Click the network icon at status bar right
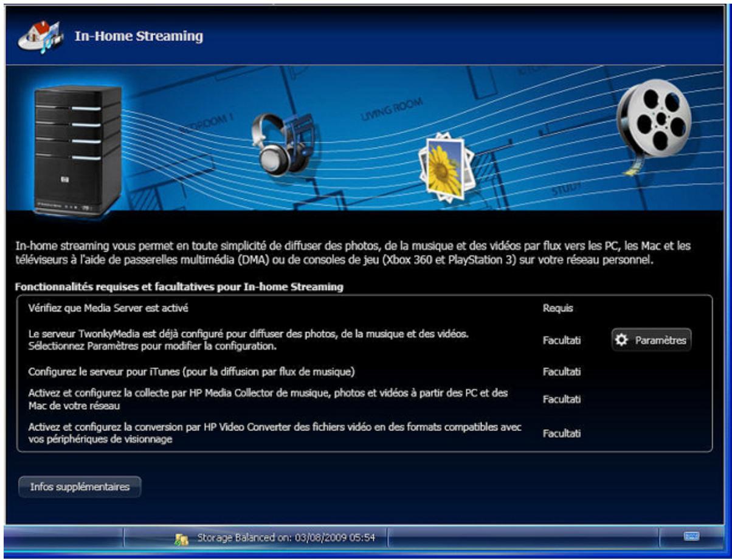 pos(691,536)
